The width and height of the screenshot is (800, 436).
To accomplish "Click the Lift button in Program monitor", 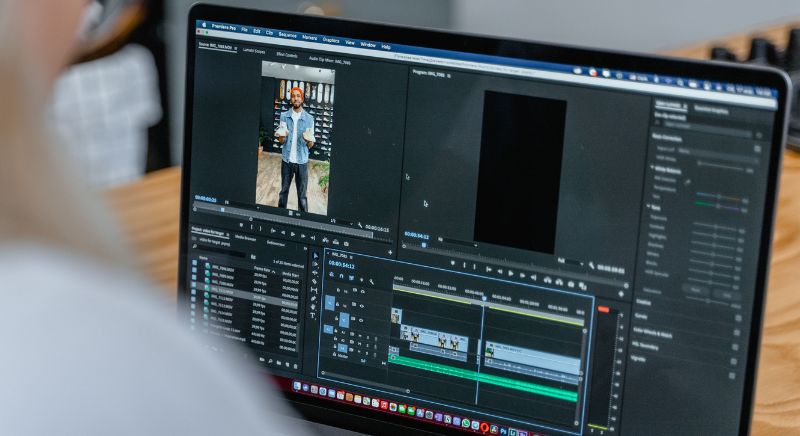I will point(547,280).
